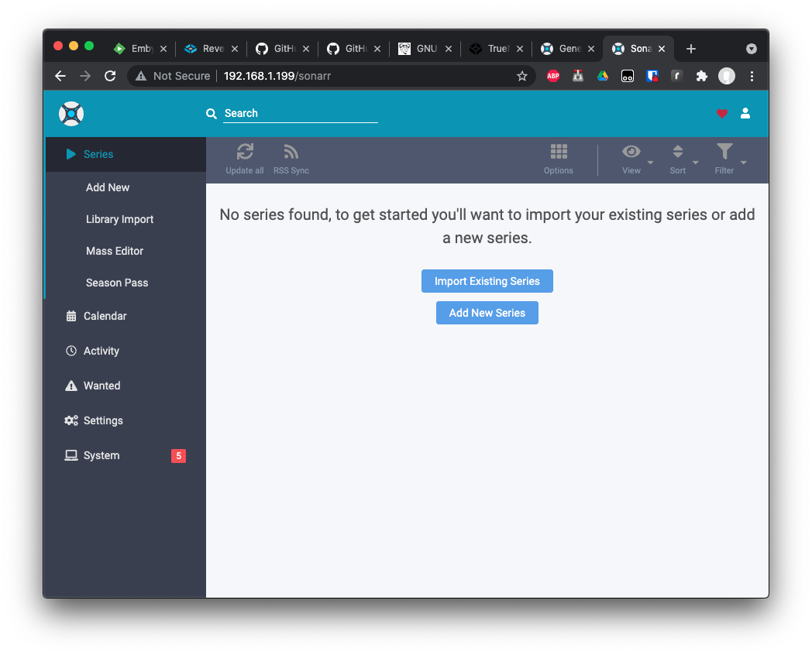Open the Options grid button
Viewport: 812px width, 655px height.
click(558, 159)
